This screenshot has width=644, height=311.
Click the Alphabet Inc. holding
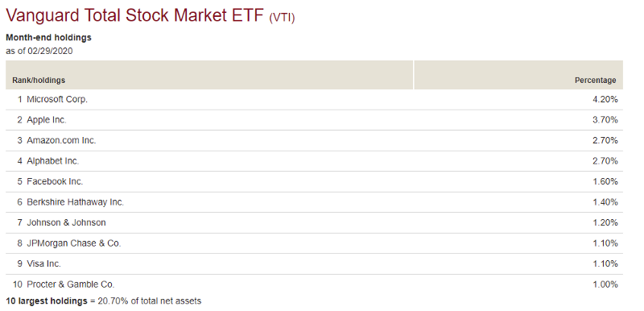[x=52, y=161]
